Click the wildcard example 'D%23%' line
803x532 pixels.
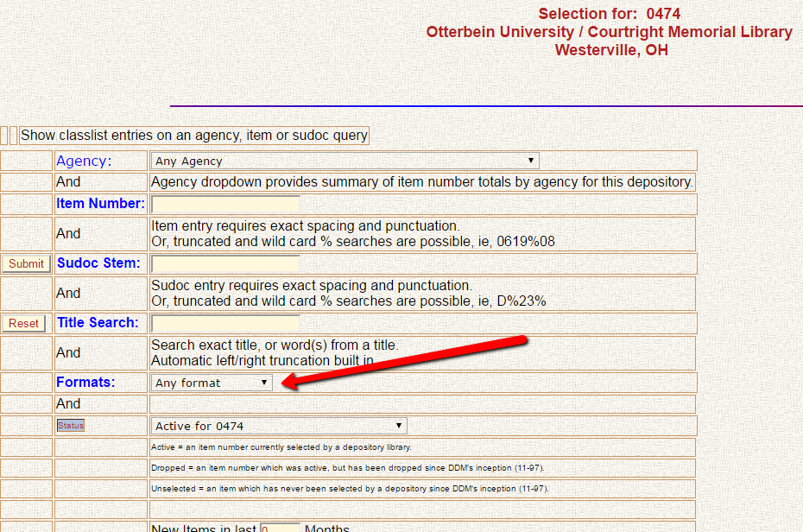tap(349, 301)
